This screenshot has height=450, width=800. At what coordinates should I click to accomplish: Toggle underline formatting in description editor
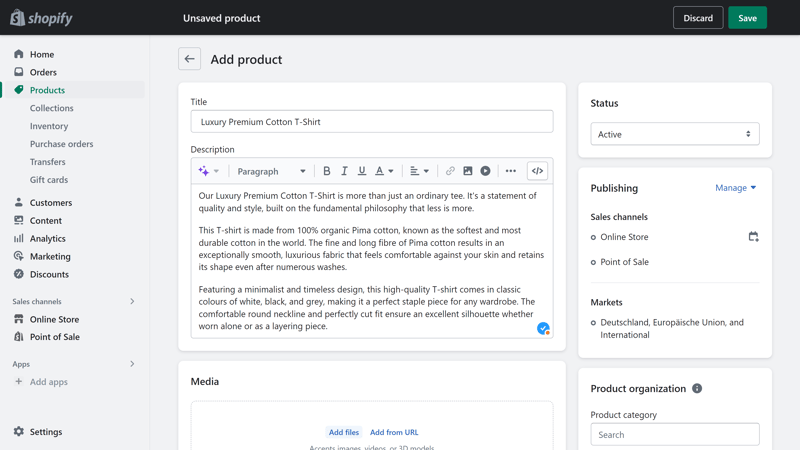click(362, 171)
